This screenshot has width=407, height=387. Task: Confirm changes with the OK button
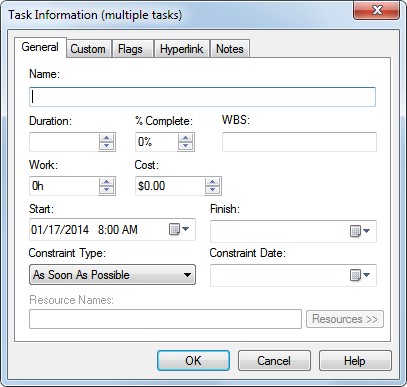pyautogui.click(x=193, y=360)
